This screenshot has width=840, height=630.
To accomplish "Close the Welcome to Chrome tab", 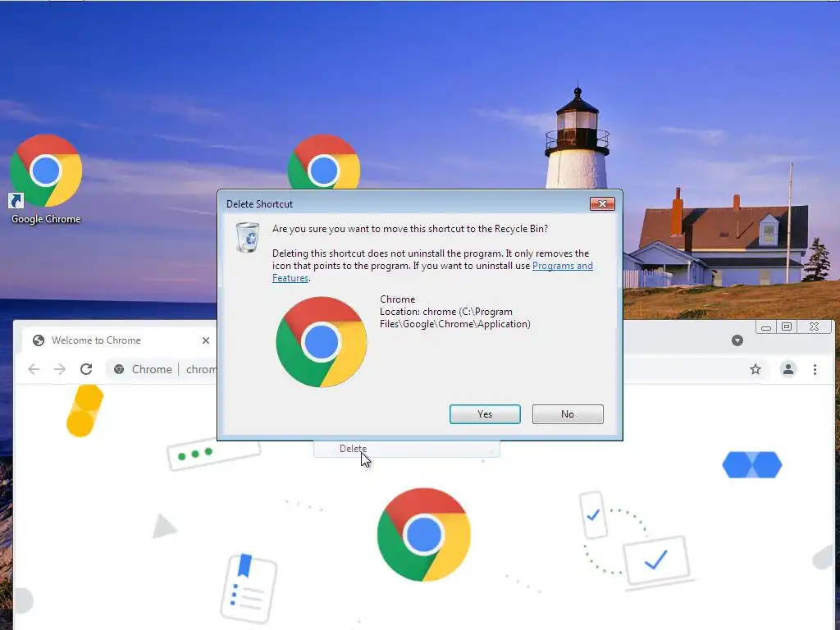I will (x=206, y=340).
